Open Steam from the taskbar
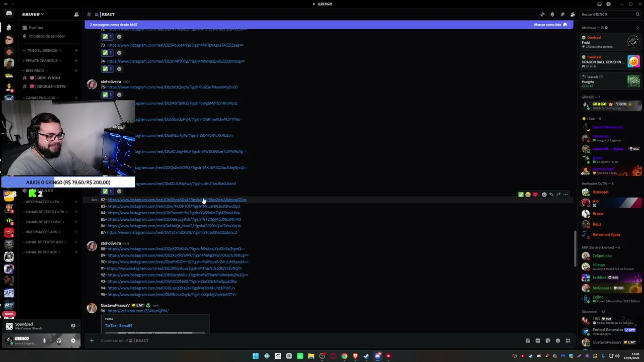 (366, 356)
